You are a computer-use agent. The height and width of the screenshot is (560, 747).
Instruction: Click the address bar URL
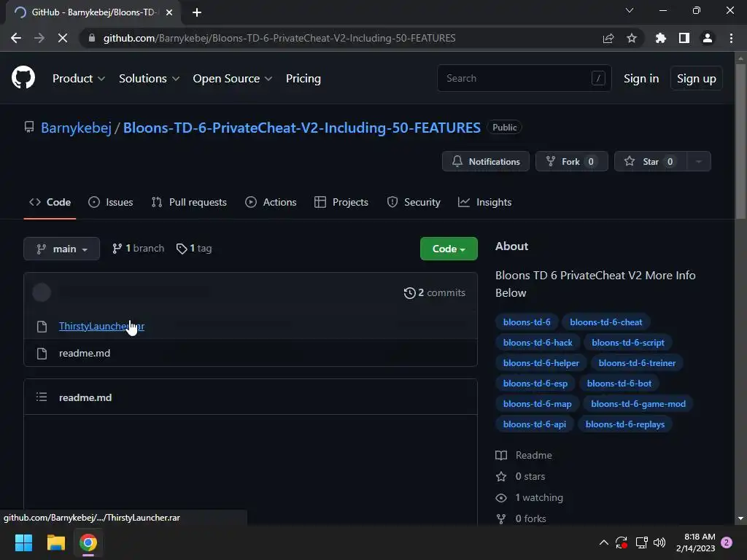pos(279,38)
